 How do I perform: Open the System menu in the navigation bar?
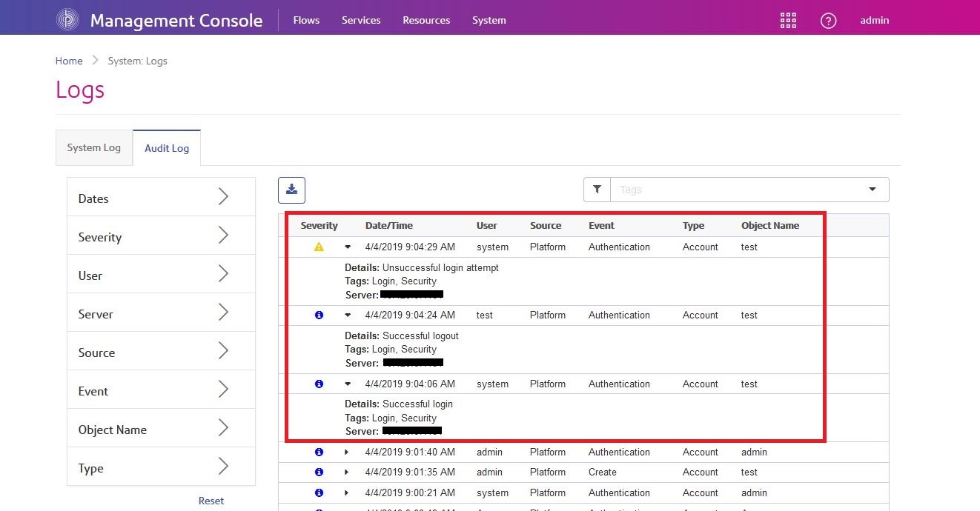[x=489, y=20]
